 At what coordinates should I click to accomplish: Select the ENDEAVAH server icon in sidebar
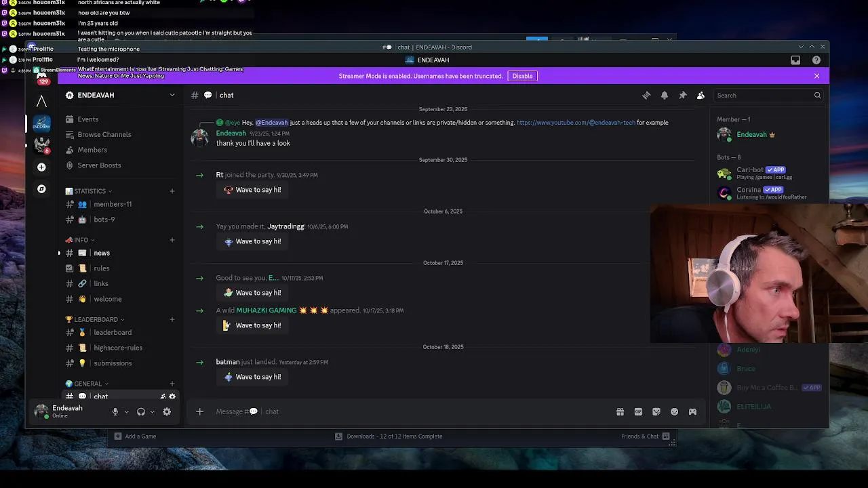41,123
